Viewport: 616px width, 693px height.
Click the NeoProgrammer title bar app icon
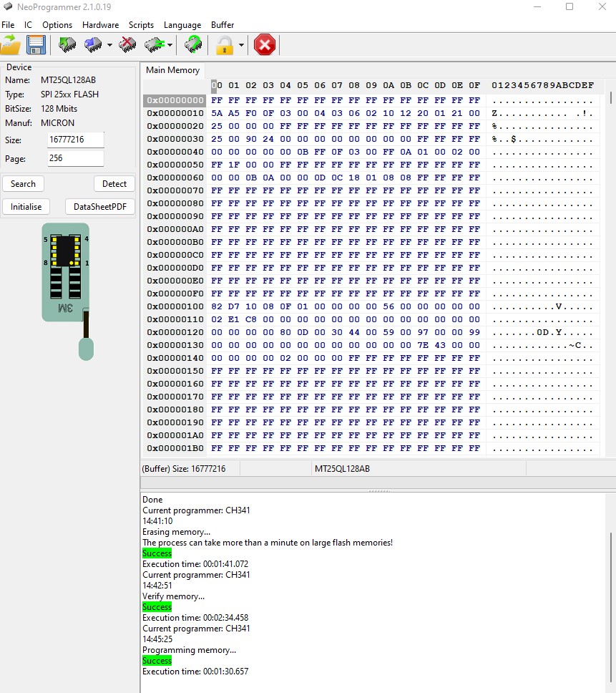point(7,6)
